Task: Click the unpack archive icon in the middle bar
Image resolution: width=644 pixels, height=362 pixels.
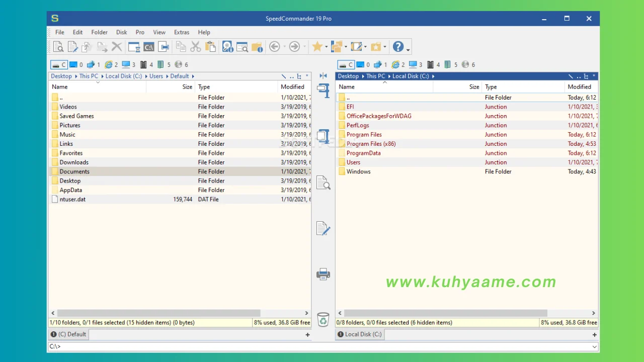Action: pyautogui.click(x=323, y=137)
